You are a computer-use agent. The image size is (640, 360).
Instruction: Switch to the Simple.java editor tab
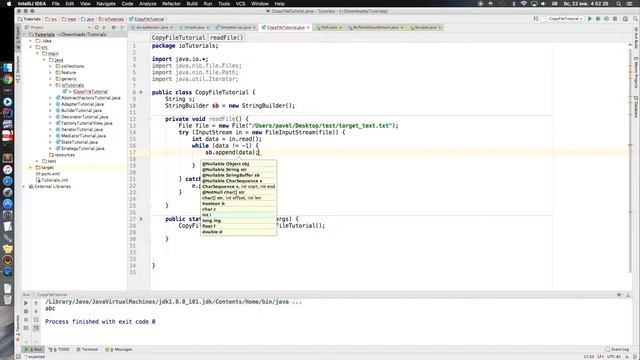(x=194, y=27)
